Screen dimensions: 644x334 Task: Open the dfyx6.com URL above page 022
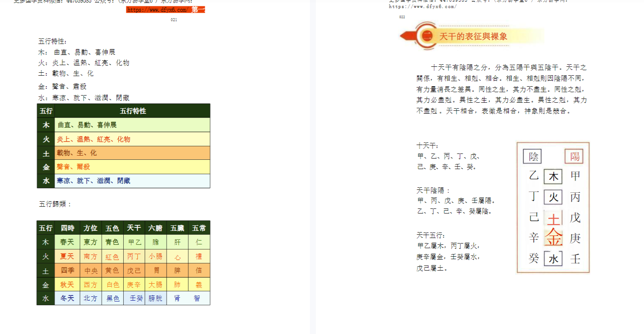pos(422,7)
